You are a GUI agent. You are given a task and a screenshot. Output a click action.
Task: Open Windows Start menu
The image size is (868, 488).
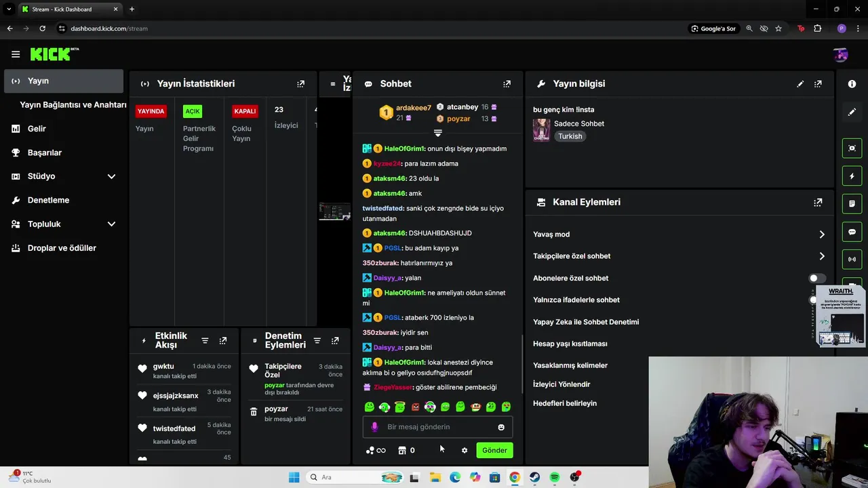pos(294,477)
